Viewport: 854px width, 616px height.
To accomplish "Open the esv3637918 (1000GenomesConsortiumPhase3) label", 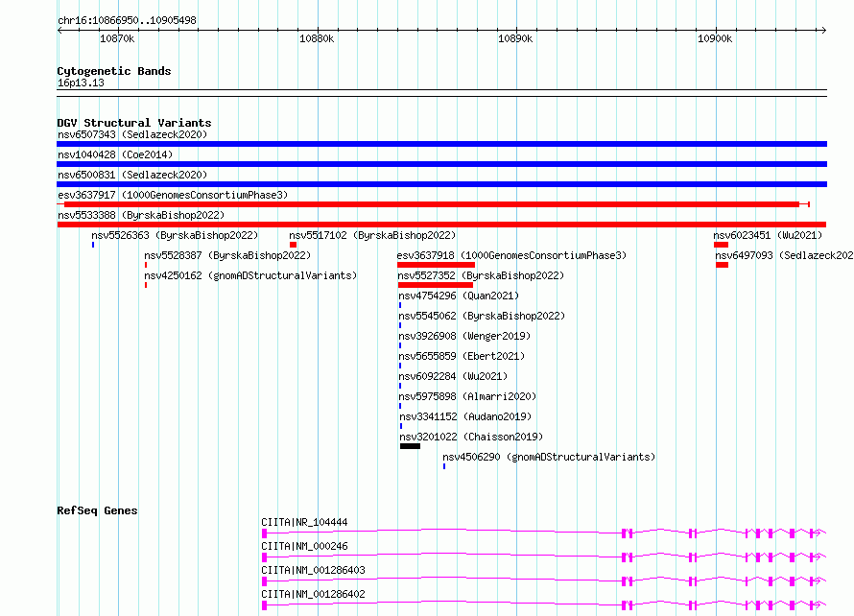I will pyautogui.click(x=512, y=255).
